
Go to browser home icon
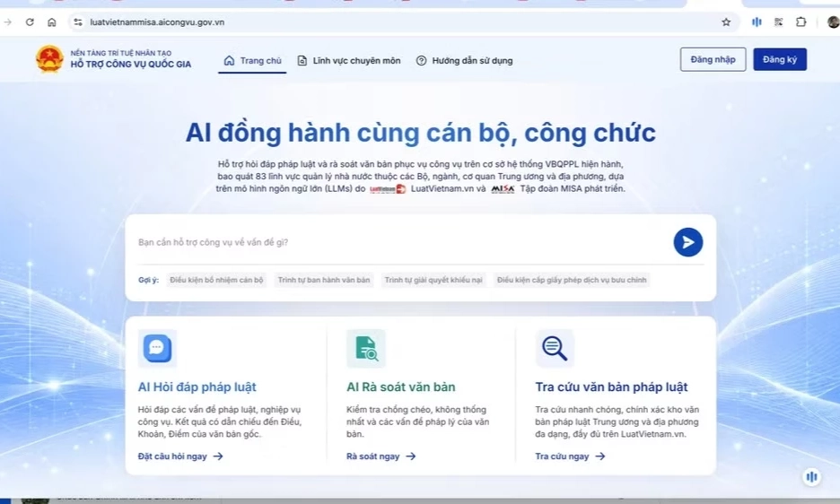[51, 22]
